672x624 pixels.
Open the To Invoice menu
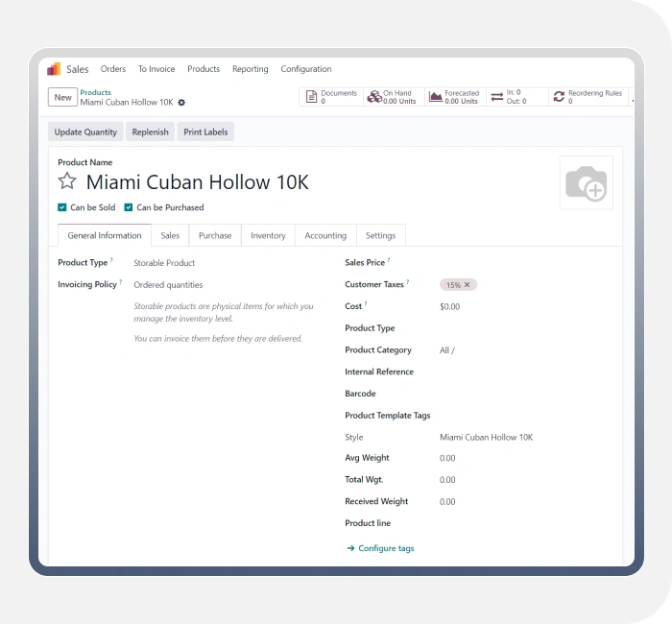[156, 69]
